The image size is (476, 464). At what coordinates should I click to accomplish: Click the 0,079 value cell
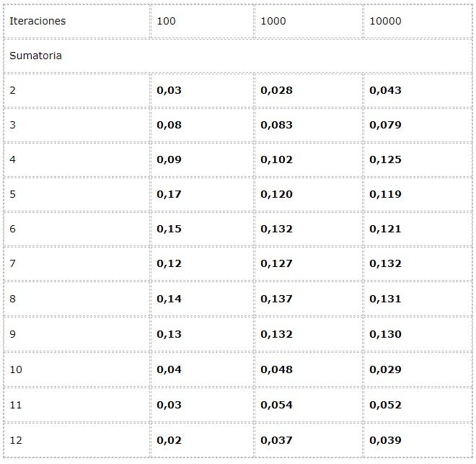pyautogui.click(x=385, y=125)
